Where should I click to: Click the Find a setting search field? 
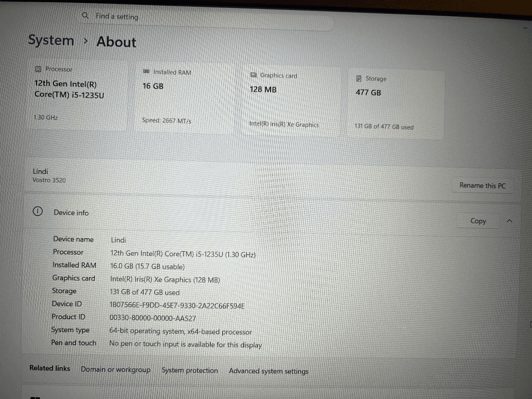206,19
